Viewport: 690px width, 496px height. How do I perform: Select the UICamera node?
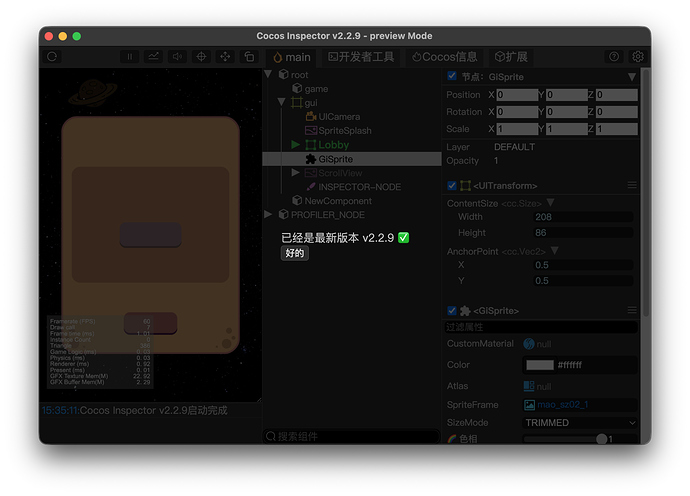[339, 117]
